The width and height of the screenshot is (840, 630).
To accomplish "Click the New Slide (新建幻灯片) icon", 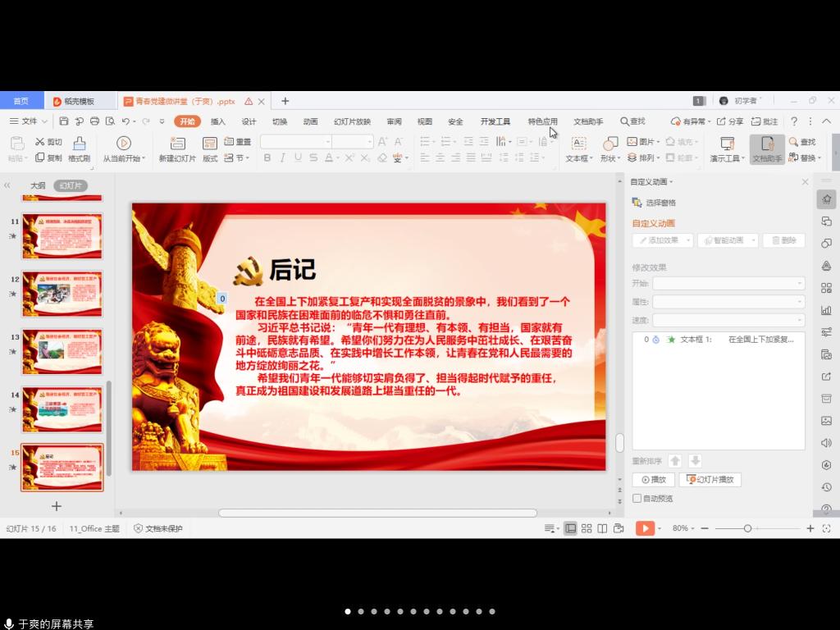I will pos(177,144).
